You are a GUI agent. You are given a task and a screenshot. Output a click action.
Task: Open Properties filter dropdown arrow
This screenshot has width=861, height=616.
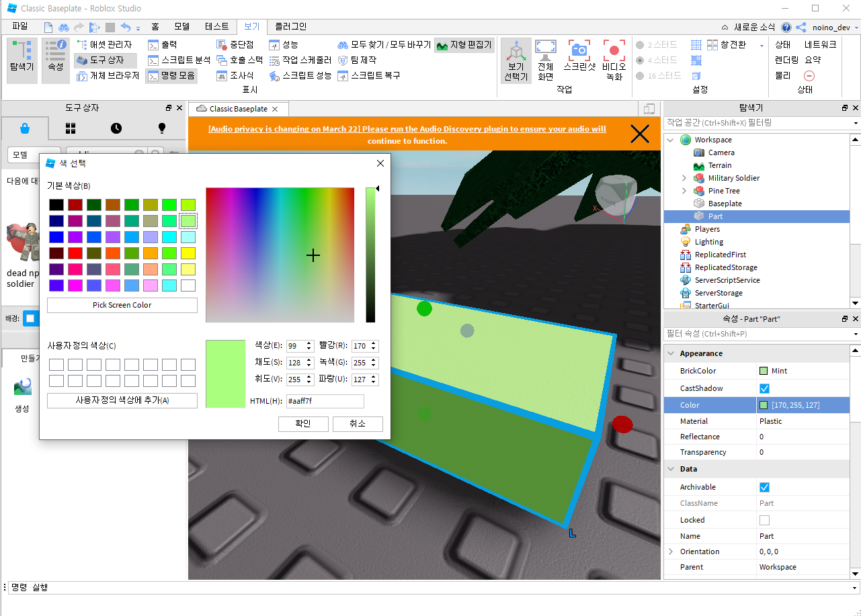856,335
